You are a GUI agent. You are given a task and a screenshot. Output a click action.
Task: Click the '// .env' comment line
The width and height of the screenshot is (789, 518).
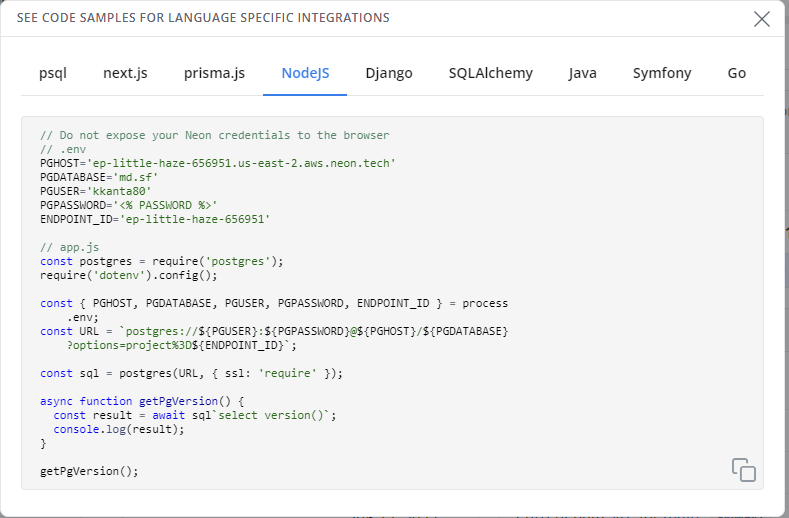pos(63,149)
